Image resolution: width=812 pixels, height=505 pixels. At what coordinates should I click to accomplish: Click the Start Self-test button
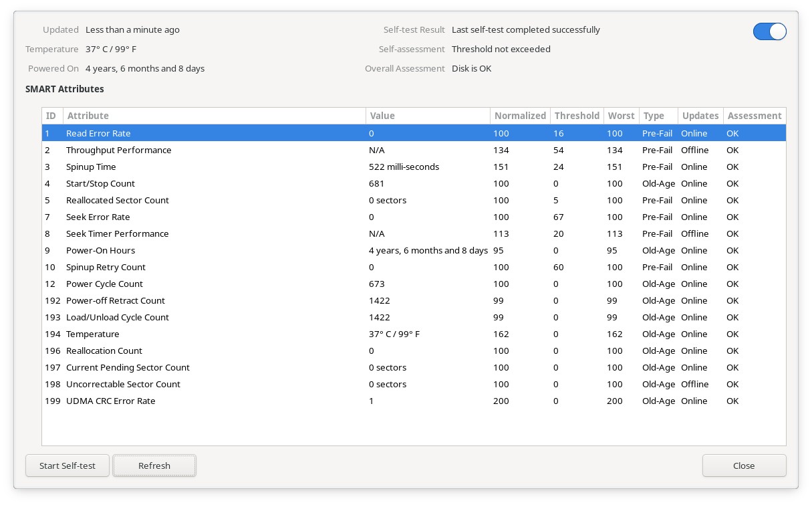tap(67, 466)
